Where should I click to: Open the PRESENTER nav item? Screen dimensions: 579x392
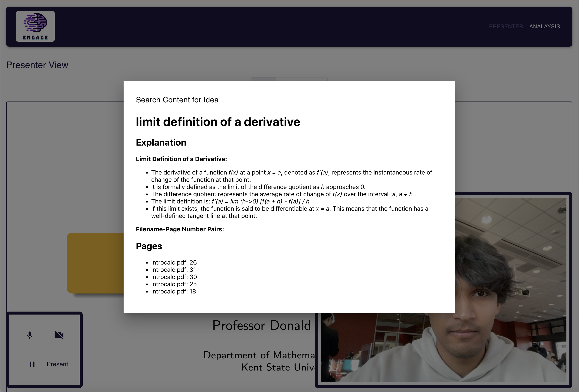[x=506, y=26]
